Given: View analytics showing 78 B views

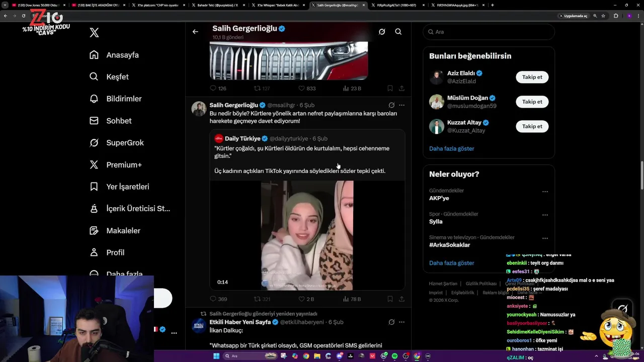Looking at the screenshot, I should pos(352,299).
